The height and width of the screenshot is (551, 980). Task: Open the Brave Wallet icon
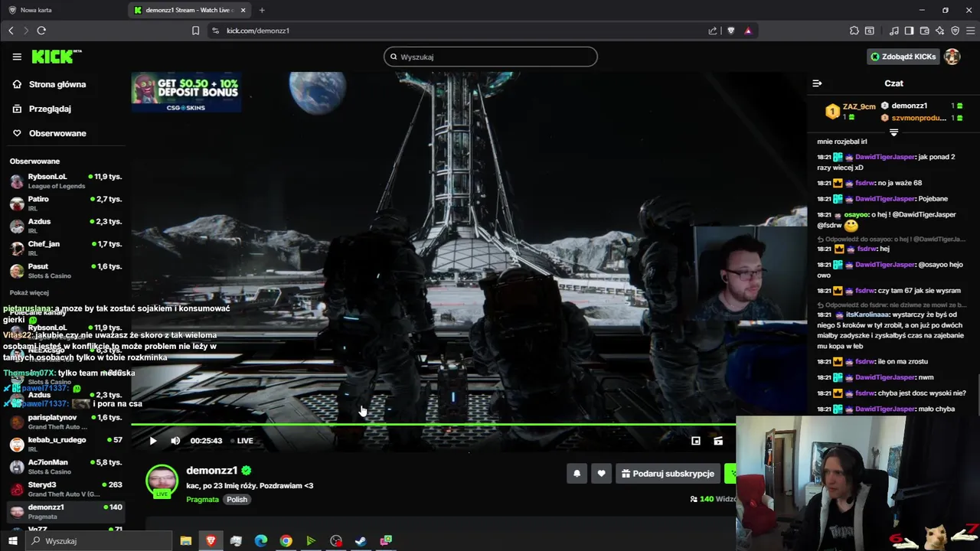925,31
